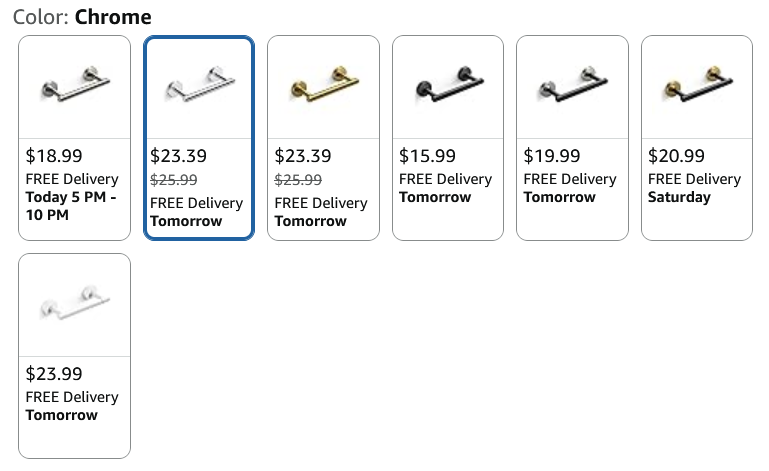This screenshot has height=471, width=769.
Task: Click the Color: Chrome label
Action: (82, 17)
